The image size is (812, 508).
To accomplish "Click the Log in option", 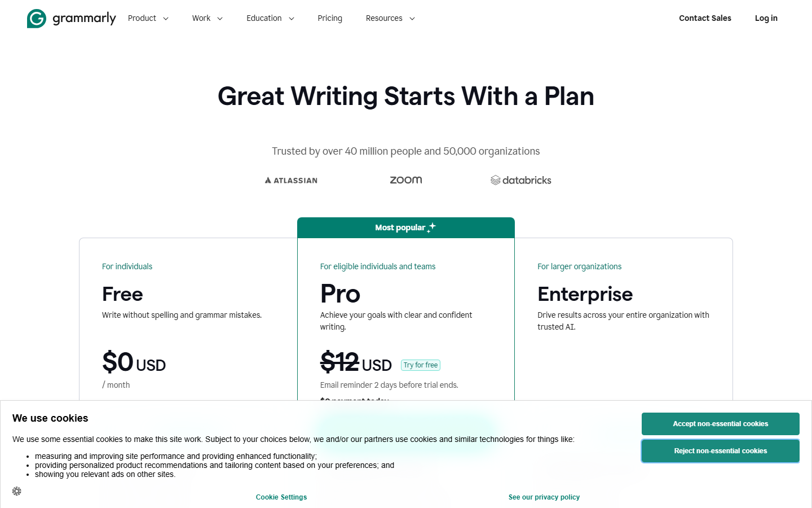I will 766,18.
